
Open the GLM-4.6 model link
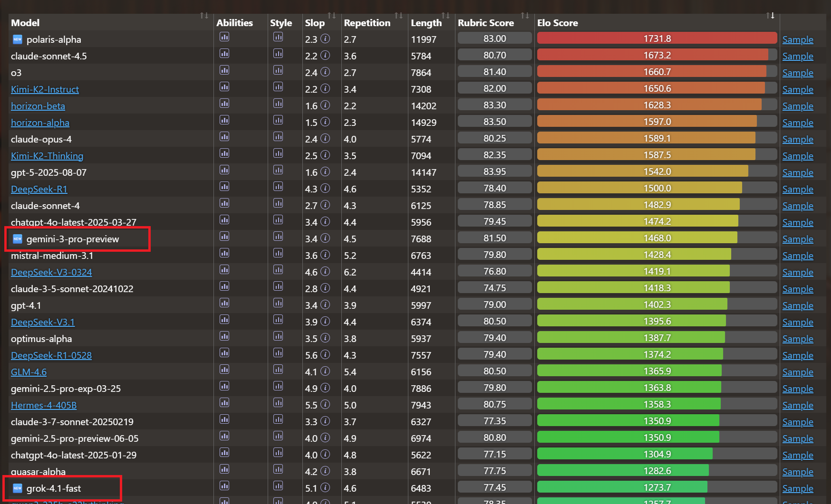pyautogui.click(x=29, y=372)
